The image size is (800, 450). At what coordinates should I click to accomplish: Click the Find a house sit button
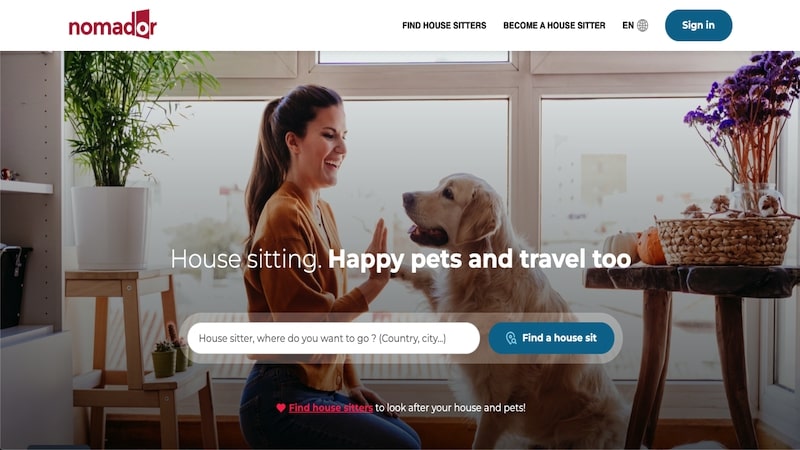pos(551,338)
